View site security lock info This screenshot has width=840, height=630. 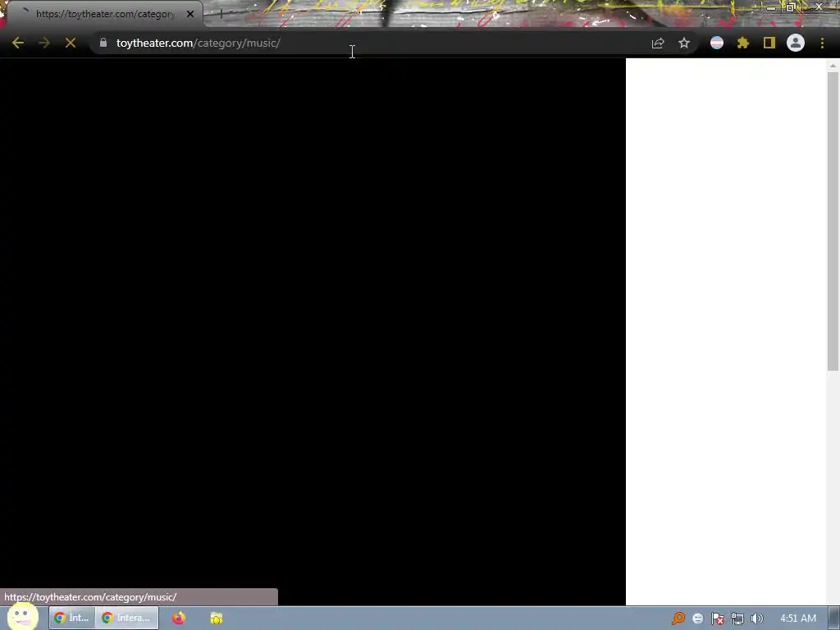(x=103, y=43)
